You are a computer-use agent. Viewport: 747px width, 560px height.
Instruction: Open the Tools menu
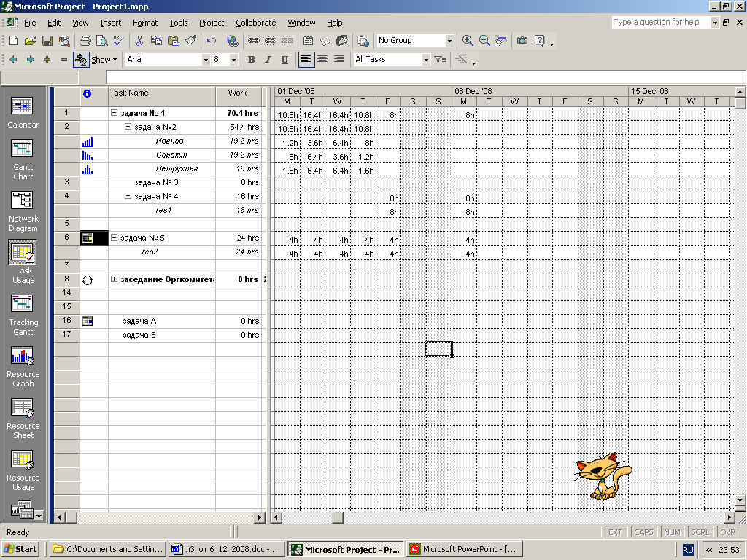tap(179, 23)
